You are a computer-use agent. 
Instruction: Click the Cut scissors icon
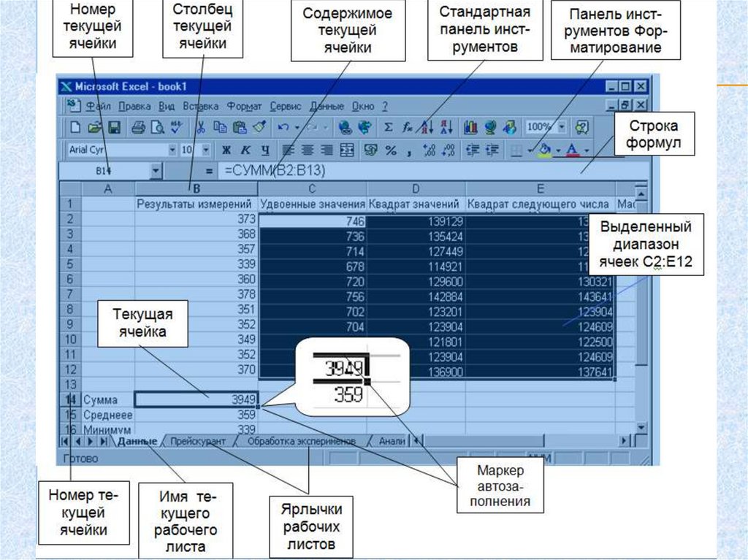click(x=200, y=127)
